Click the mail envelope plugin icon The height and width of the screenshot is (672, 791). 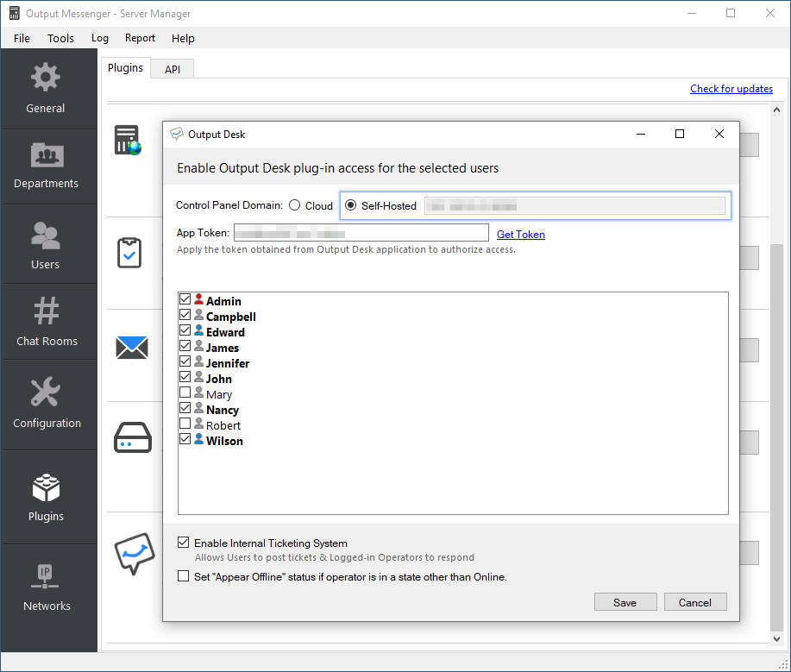[x=132, y=347]
